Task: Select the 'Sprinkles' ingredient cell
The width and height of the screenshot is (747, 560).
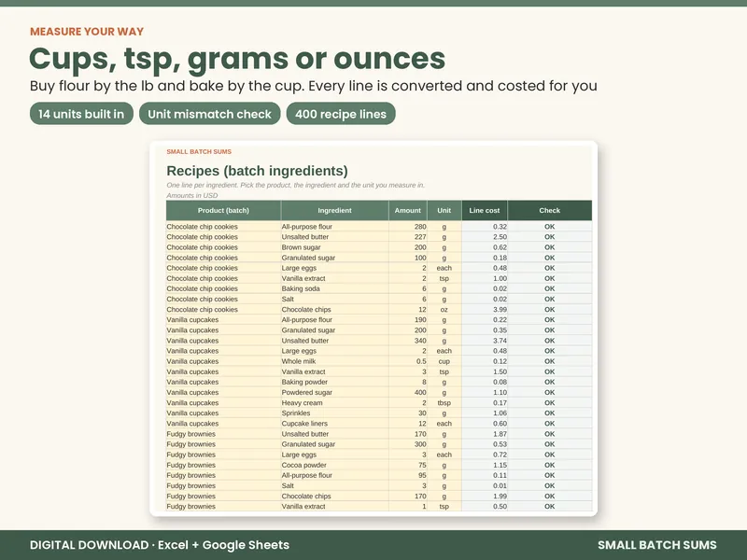Action: (334, 413)
